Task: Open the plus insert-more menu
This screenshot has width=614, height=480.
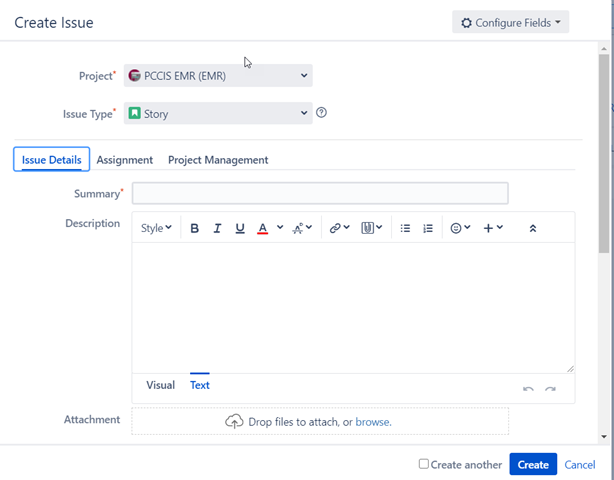Action: [493, 228]
